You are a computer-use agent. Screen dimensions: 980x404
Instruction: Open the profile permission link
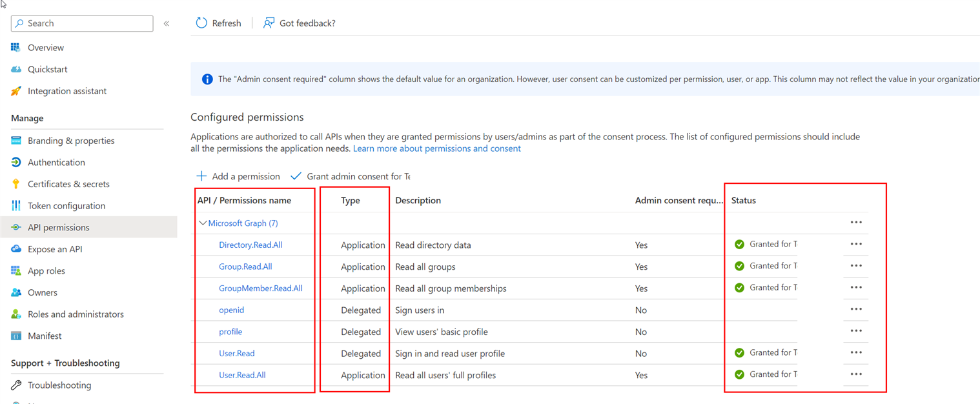click(230, 332)
